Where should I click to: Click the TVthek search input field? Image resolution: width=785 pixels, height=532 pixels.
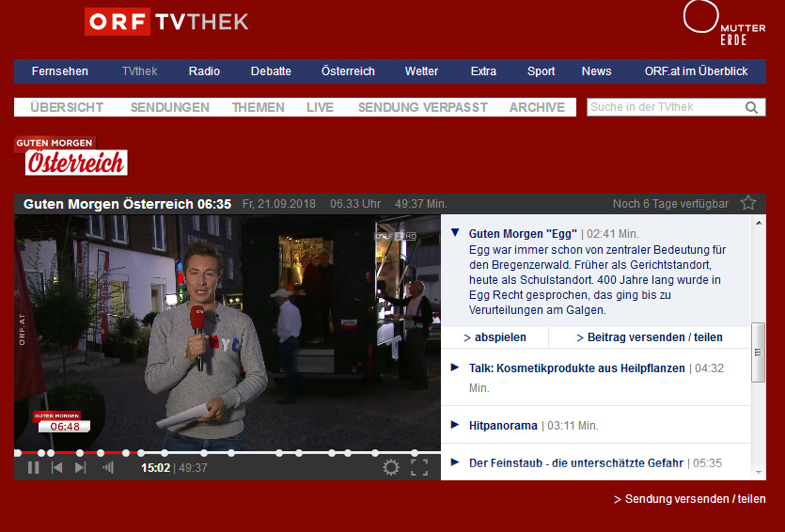tap(664, 107)
